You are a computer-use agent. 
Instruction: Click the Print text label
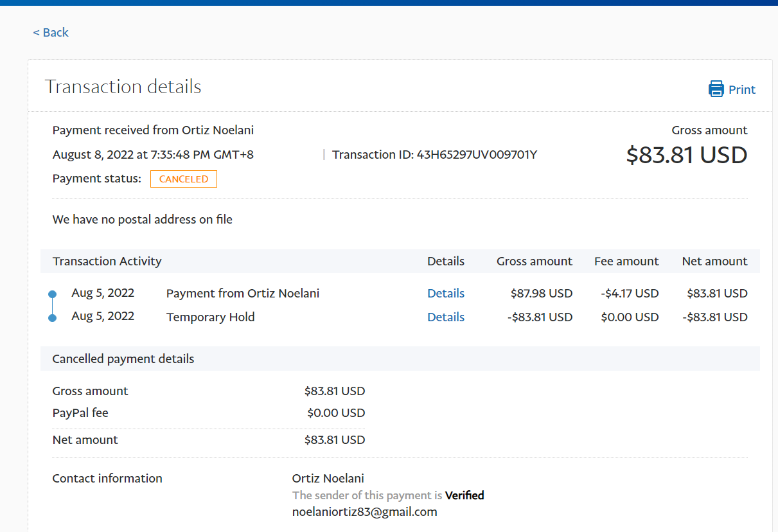coord(742,89)
